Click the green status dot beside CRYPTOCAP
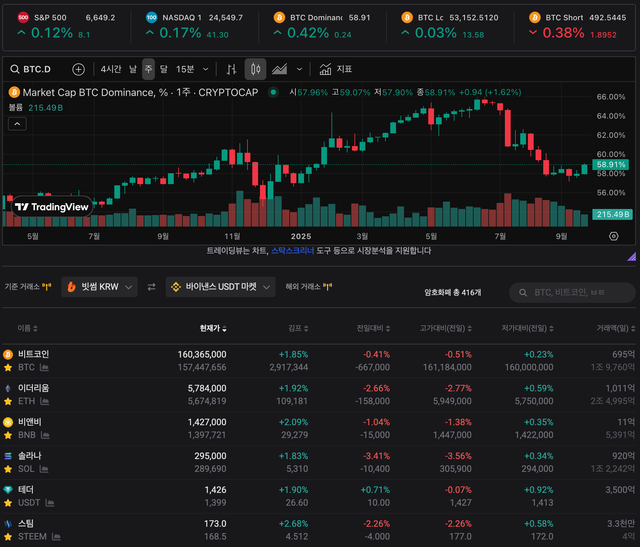The width and height of the screenshot is (640, 547). (273, 92)
